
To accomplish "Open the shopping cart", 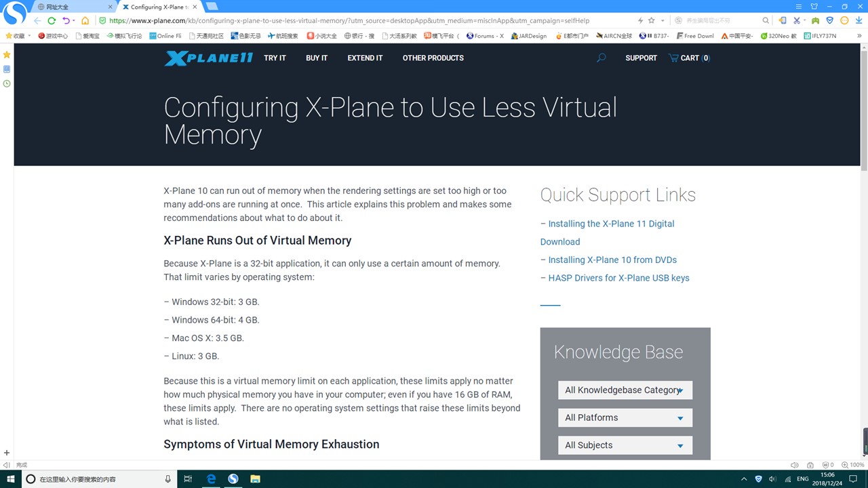I will pos(689,58).
